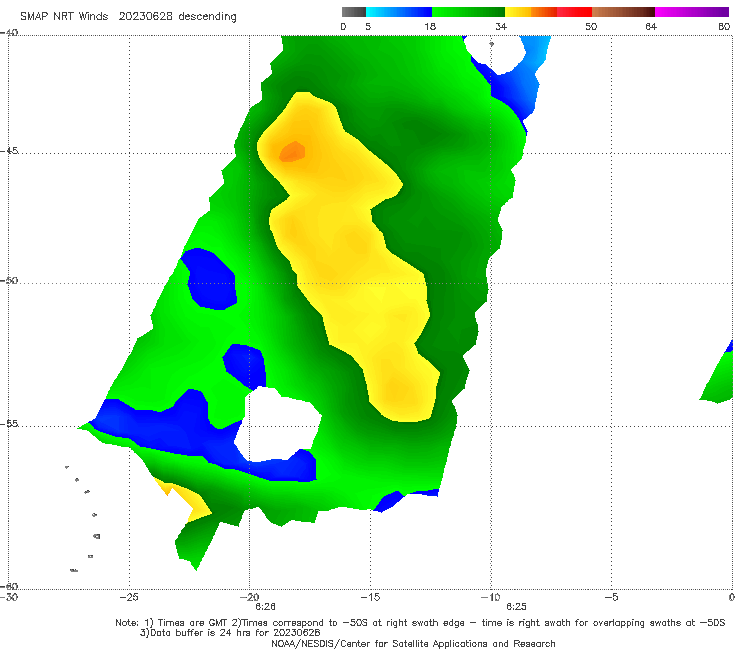740x650 pixels.
Task: Click the gray segment of the color bar
Action: 354,12
